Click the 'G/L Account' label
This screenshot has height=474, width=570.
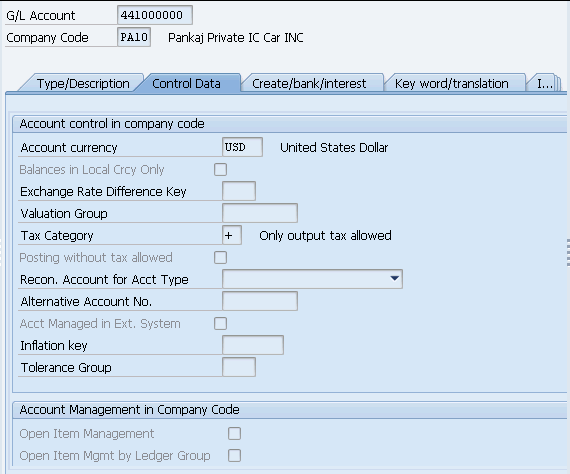(x=41, y=16)
